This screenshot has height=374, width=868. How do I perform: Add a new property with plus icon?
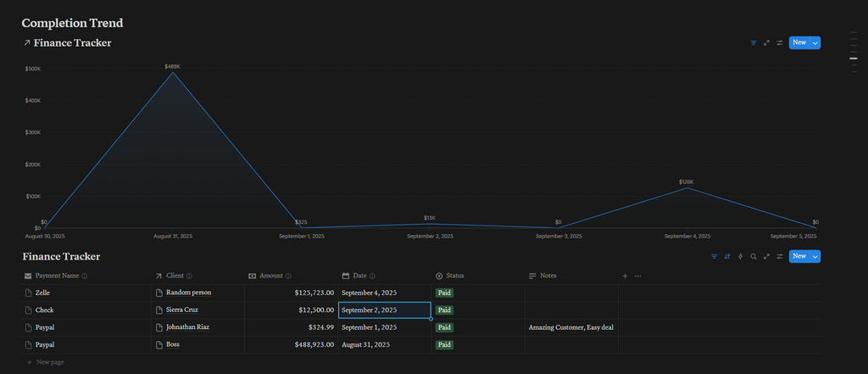[625, 276]
